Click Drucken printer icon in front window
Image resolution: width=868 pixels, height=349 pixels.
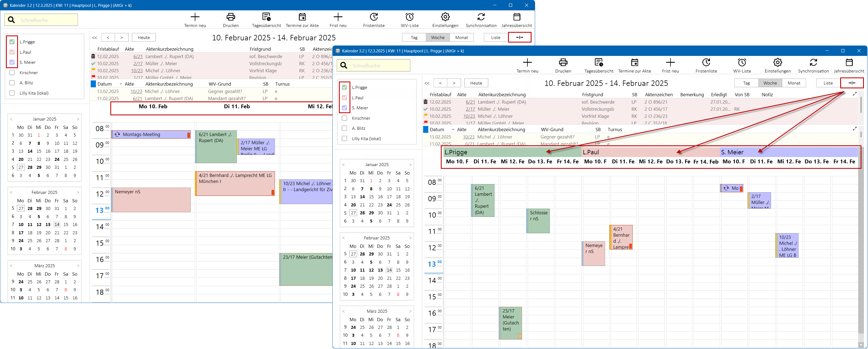(x=563, y=62)
